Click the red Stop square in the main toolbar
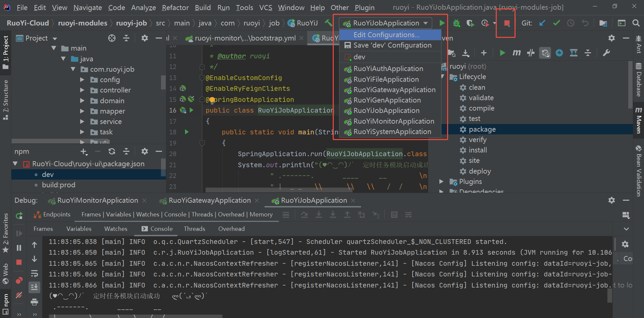Image resolution: width=644 pixels, height=318 pixels. point(507,23)
